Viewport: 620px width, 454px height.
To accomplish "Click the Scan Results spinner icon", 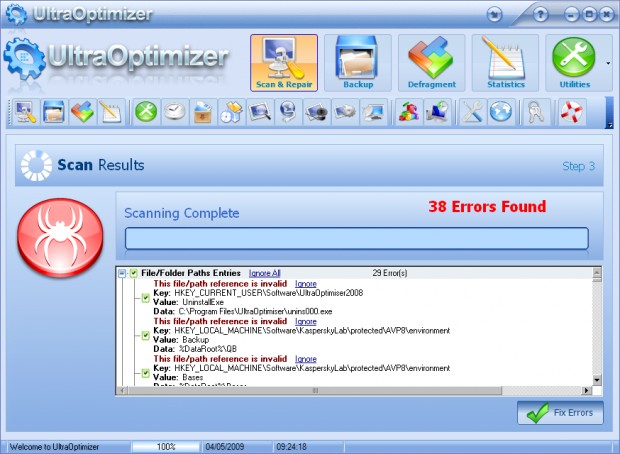I will click(36, 165).
